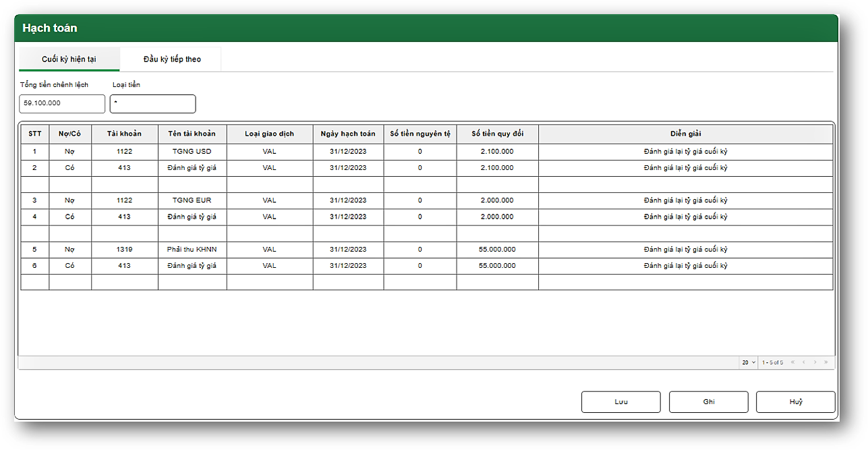This screenshot has height=450, width=868.
Task: Click the VAL cell in row 3
Action: click(270, 200)
